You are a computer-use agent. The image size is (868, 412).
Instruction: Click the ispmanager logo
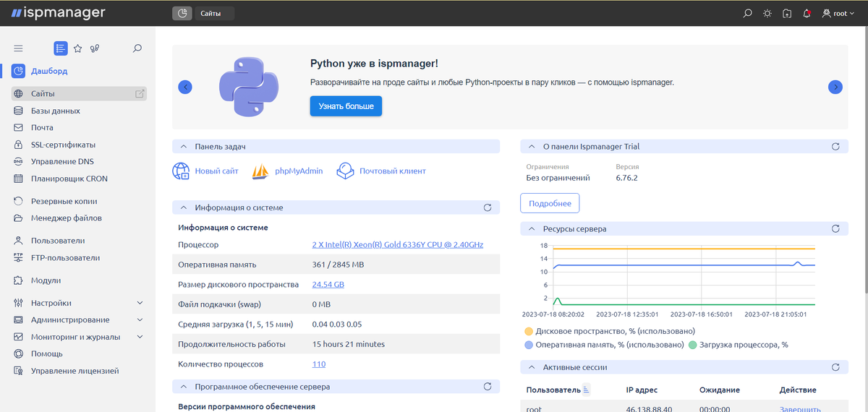(x=58, y=13)
